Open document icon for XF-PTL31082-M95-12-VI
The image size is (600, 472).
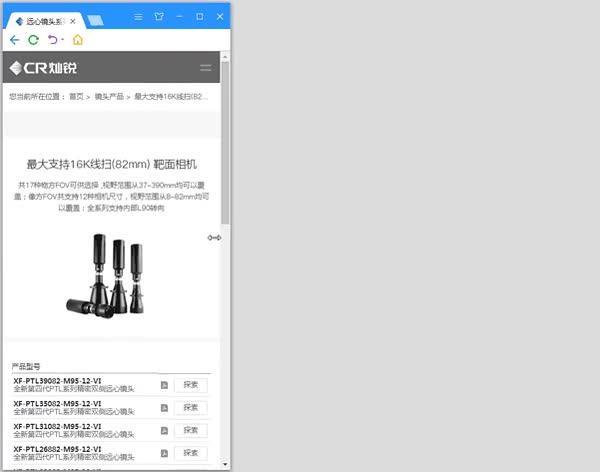tap(164, 431)
